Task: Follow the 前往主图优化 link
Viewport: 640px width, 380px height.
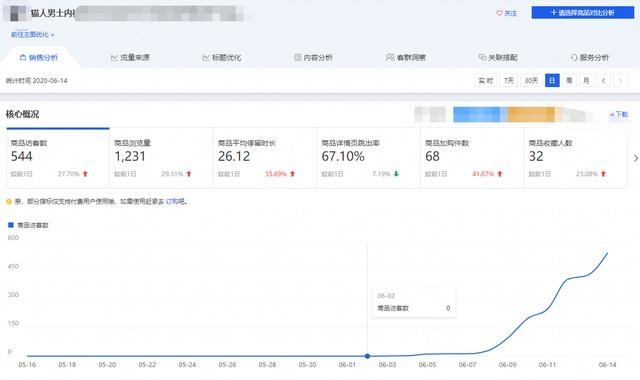Action: [32, 35]
